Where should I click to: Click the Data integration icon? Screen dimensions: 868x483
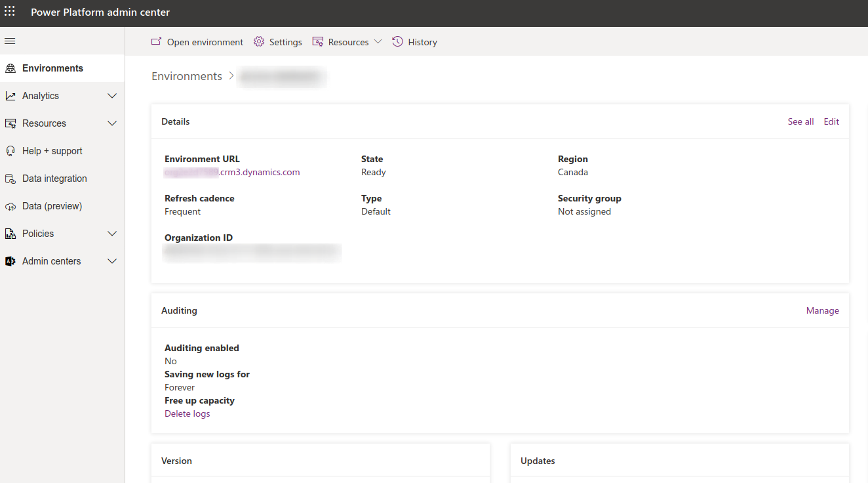pyautogui.click(x=10, y=178)
